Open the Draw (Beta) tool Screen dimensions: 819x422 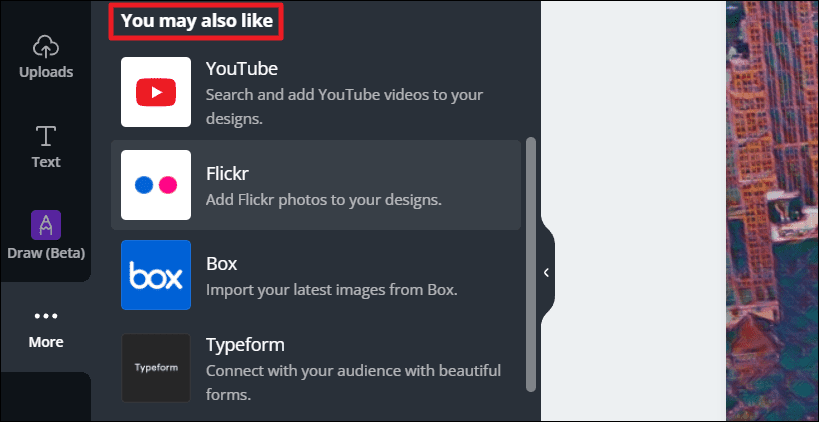pyautogui.click(x=46, y=225)
